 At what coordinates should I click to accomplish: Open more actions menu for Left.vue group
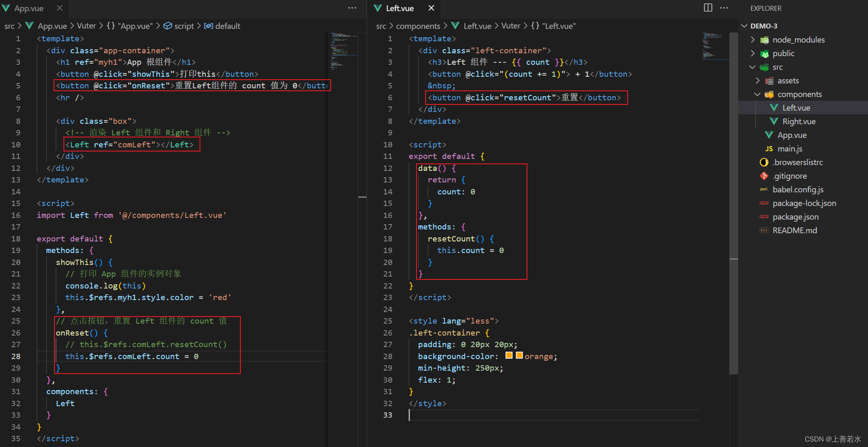(x=724, y=8)
